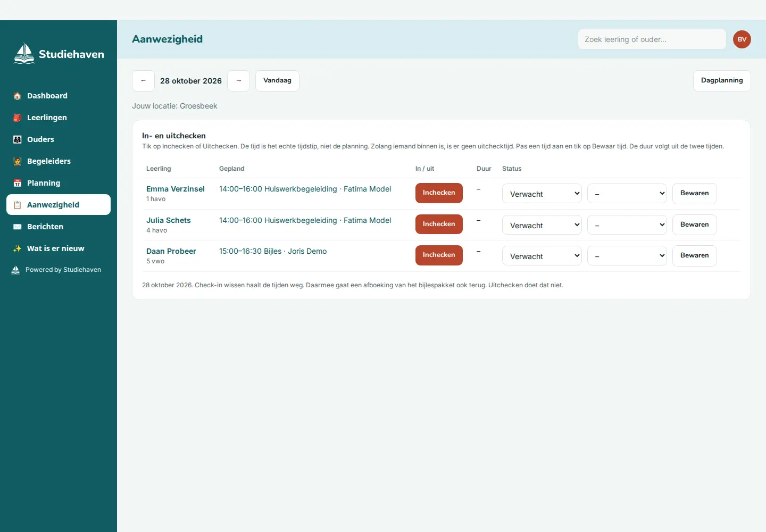The height and width of the screenshot is (532, 766).
Task: Open status dropdown for Daan Probeer
Action: (542, 256)
